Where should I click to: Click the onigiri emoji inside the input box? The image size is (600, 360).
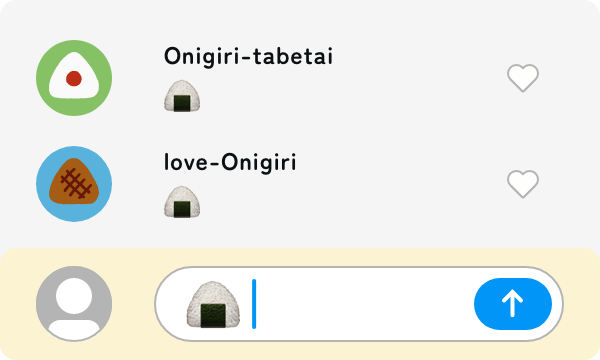214,305
